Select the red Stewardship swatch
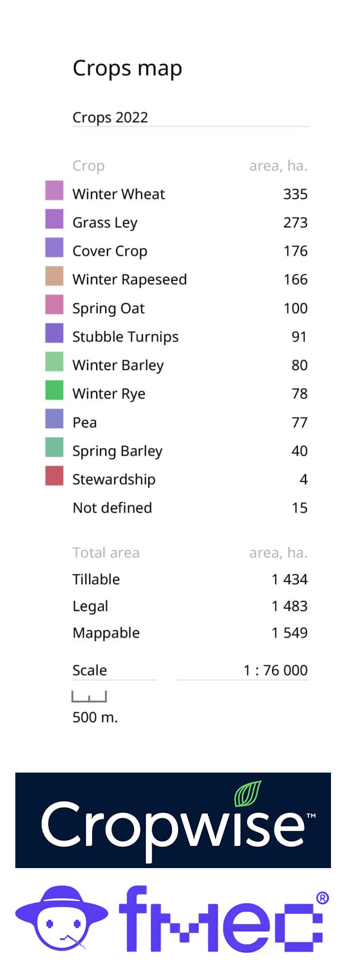This screenshot has height=980, width=344. point(54,476)
